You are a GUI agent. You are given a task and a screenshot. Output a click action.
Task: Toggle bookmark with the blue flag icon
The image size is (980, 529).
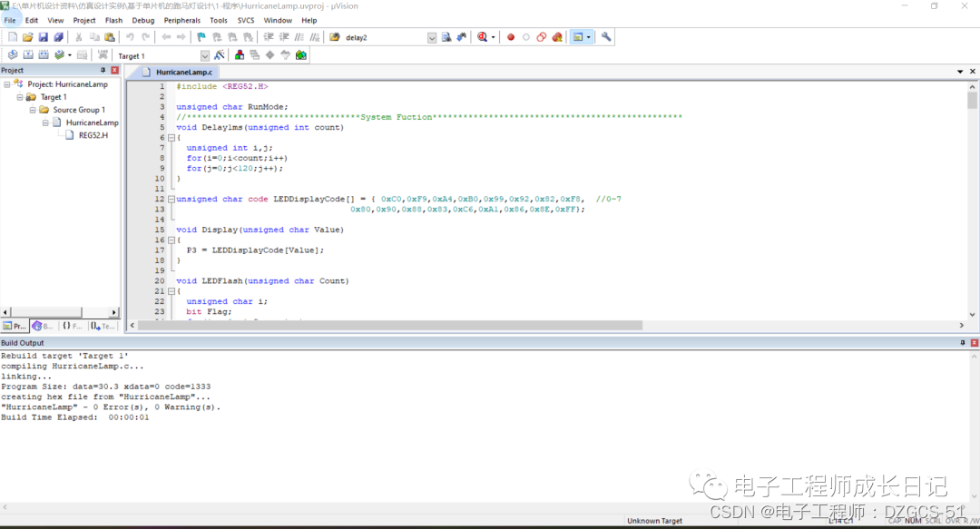click(x=201, y=37)
